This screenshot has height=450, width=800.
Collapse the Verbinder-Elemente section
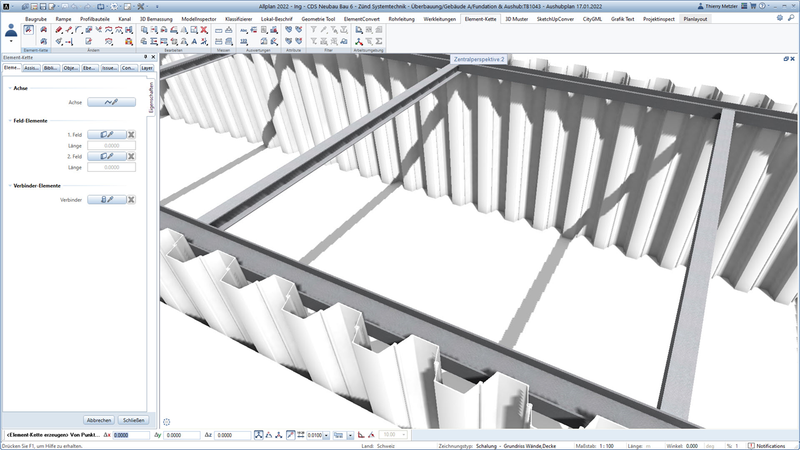click(9, 186)
